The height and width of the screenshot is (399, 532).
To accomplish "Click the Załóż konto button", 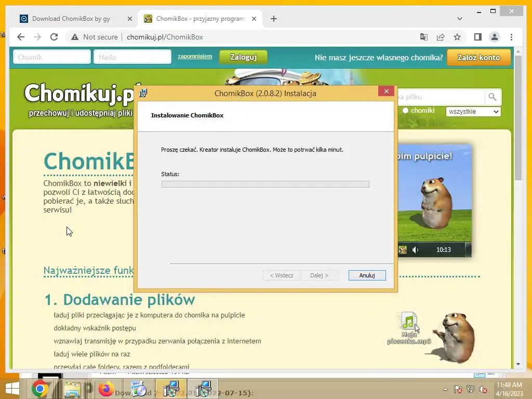I will (478, 57).
